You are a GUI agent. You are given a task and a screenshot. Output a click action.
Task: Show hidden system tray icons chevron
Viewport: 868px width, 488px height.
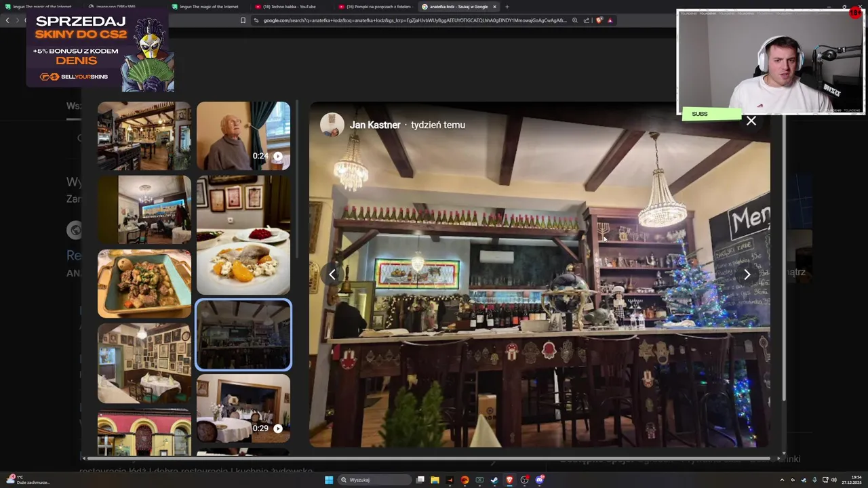coord(782,480)
